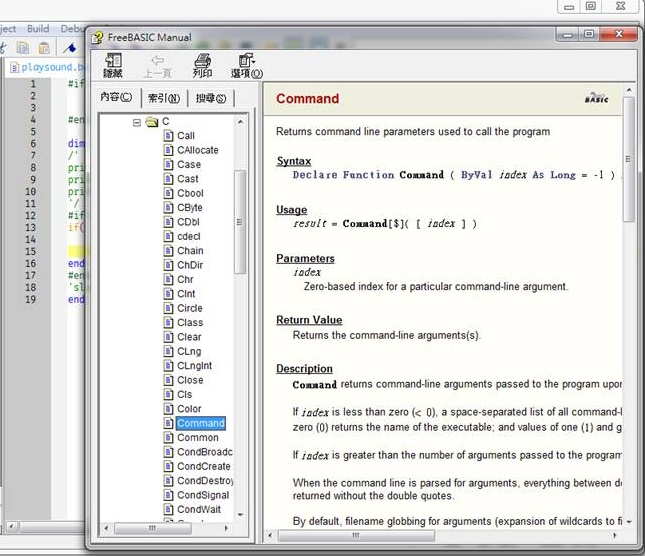Switch to the Index tab

164,98
